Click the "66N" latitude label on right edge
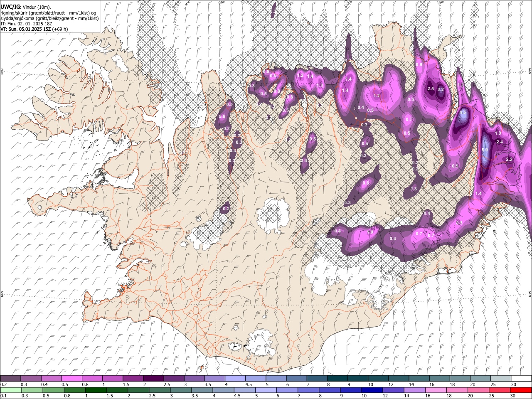 530,71
